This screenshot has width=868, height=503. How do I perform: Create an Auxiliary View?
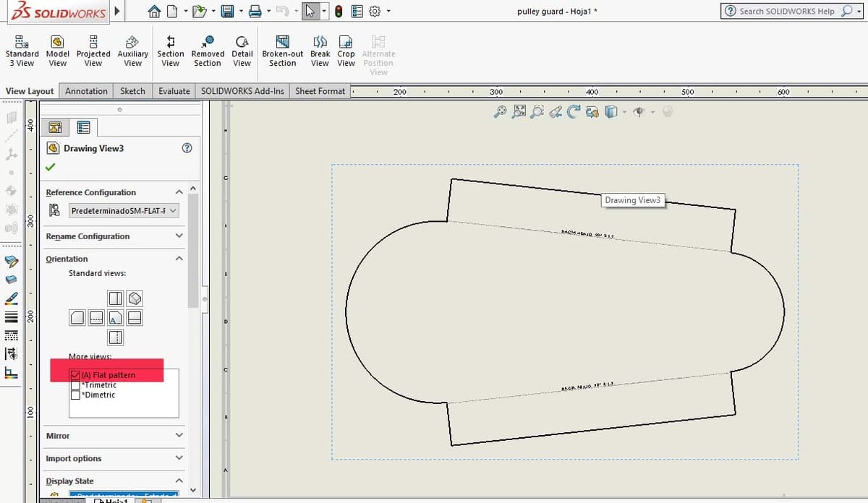pyautogui.click(x=132, y=51)
